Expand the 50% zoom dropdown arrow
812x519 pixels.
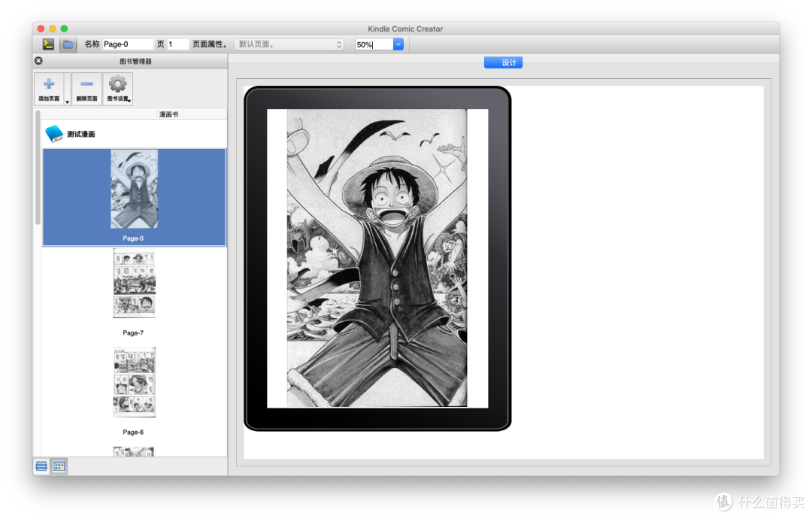[398, 44]
